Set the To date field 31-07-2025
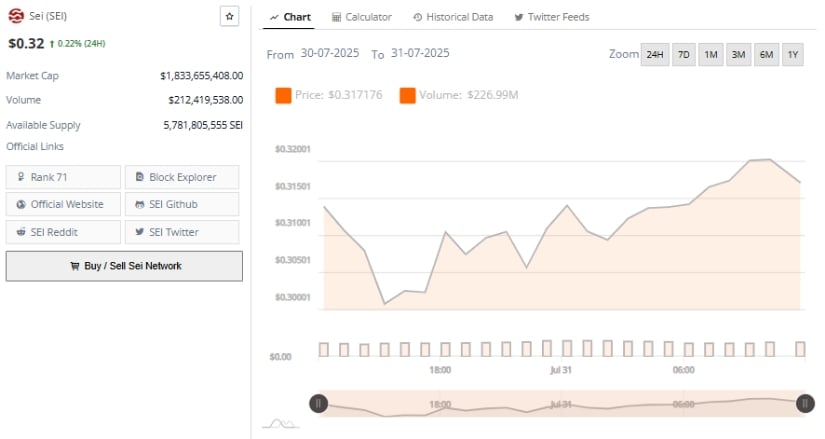 [x=420, y=53]
